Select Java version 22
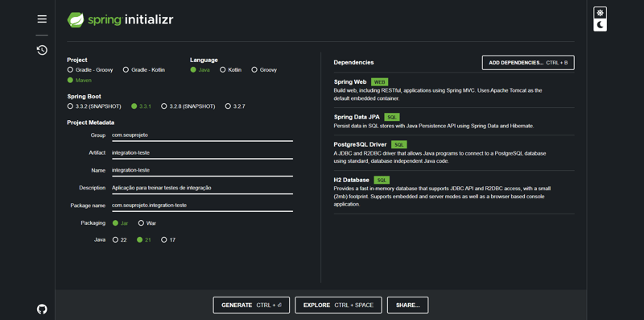 119,239
